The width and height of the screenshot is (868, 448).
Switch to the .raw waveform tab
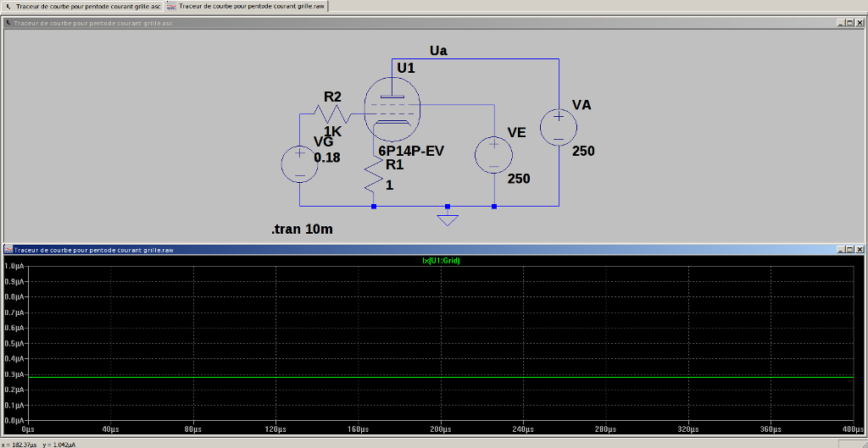tap(247, 6)
